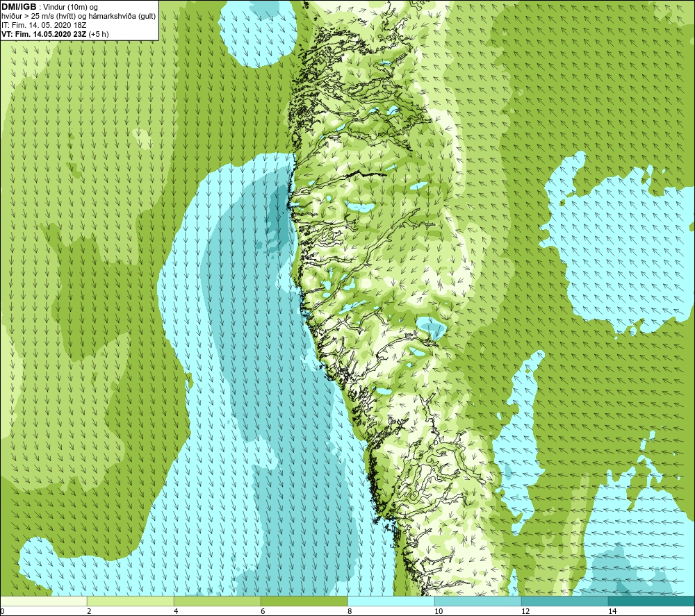
Task: Click the 'VT: Fim. 14.05.2020 23Z (+5 h)' line
Action: [55, 34]
